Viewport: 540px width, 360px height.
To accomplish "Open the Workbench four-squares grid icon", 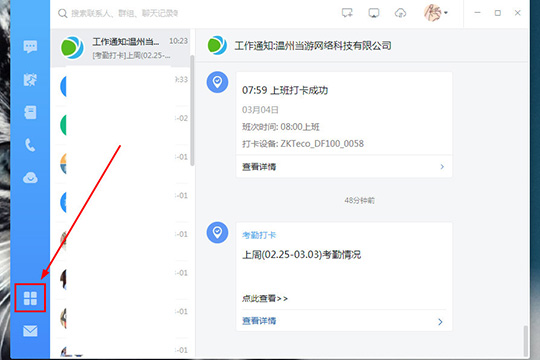I will pyautogui.click(x=30, y=298).
